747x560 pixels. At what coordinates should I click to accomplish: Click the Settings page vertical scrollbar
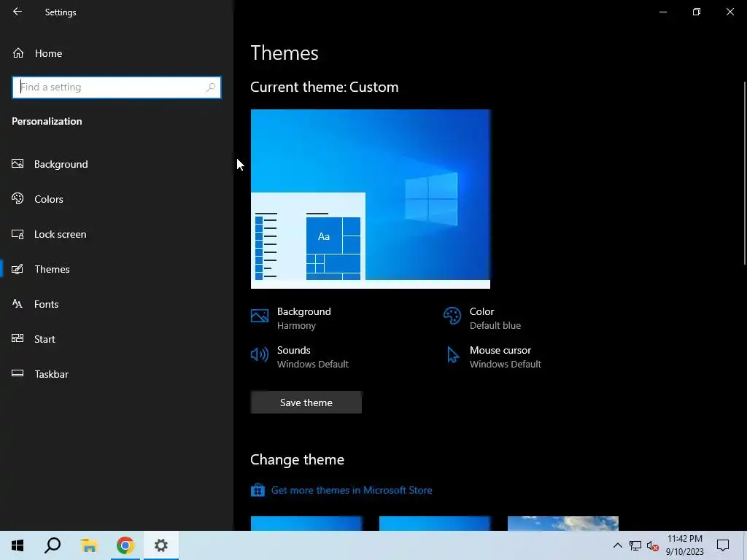pos(745,174)
